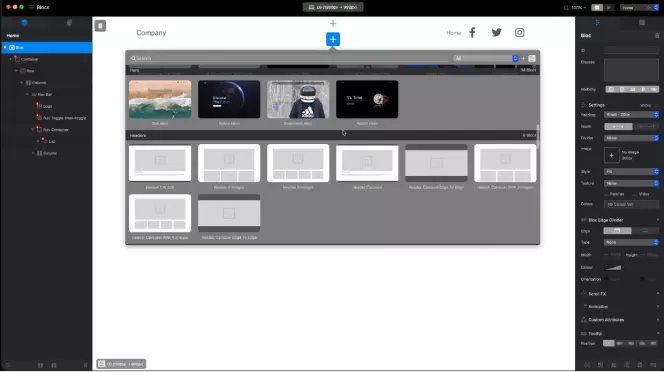Select the astronaut hero bloc thumbnail

coord(298,100)
